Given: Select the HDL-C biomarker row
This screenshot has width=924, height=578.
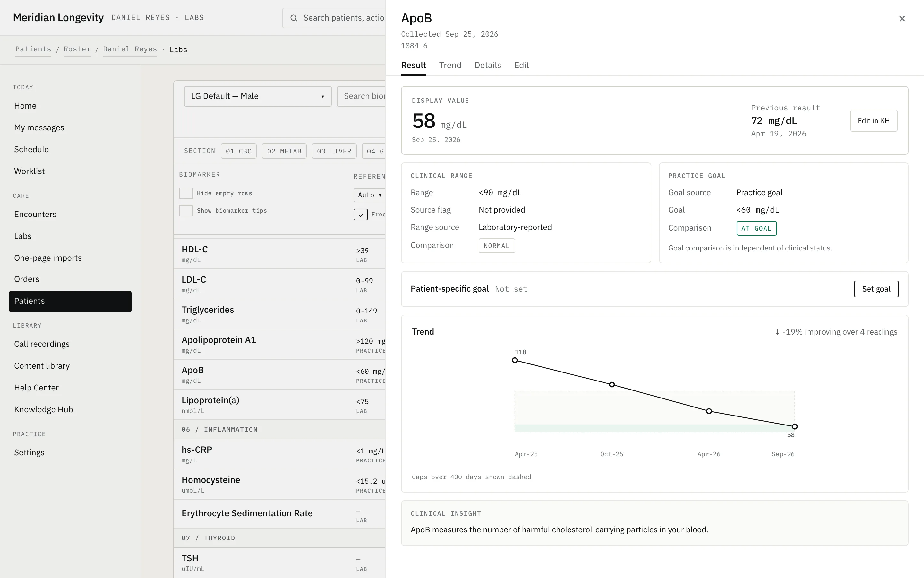Looking at the screenshot, I should pos(279,254).
